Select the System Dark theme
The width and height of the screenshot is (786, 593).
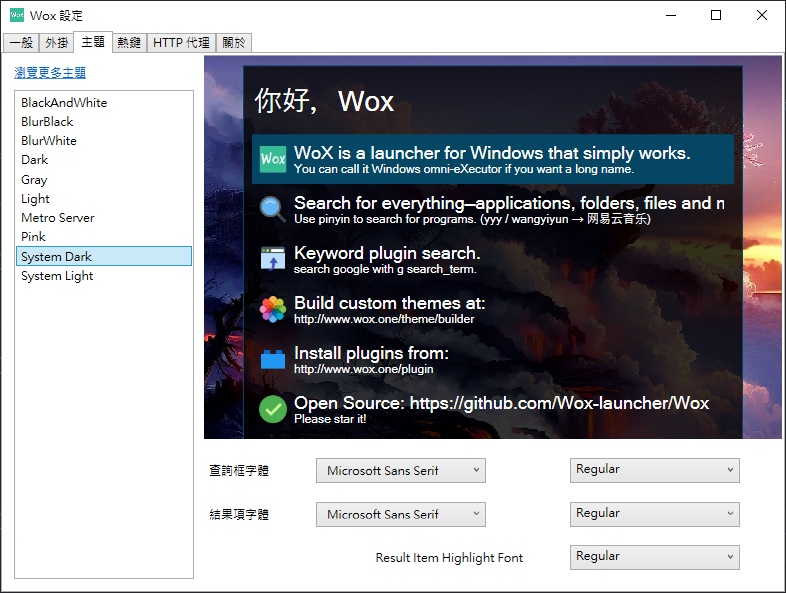point(104,256)
